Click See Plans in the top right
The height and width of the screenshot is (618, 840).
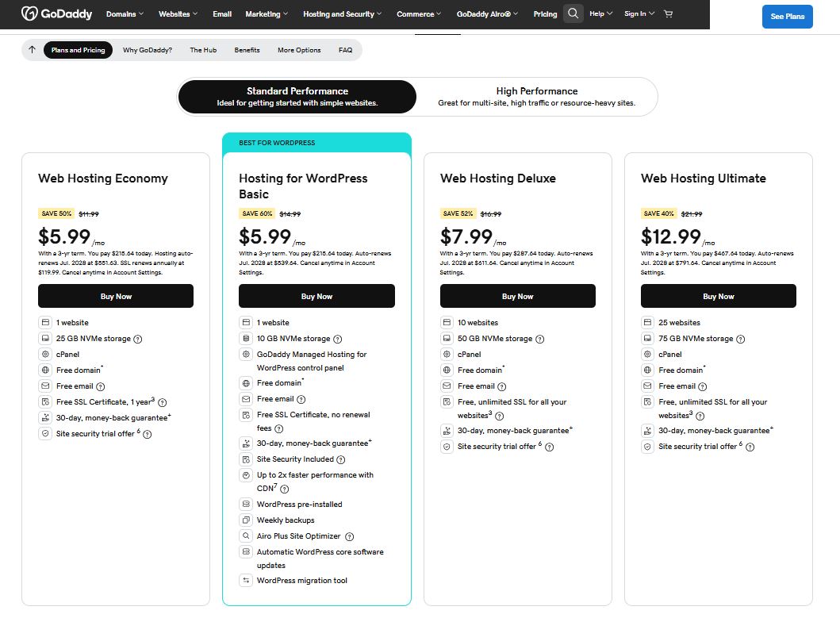pos(787,16)
